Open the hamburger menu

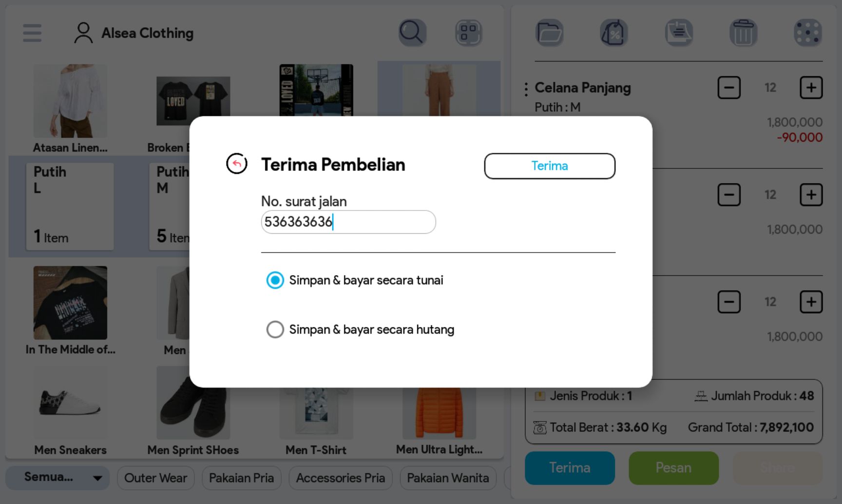tap(32, 33)
